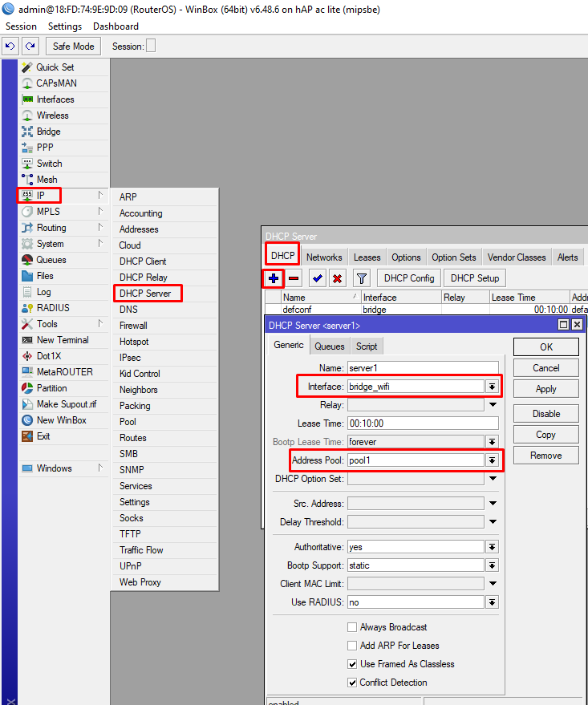588x705 pixels.
Task: Switch to the Queues tab
Action: coord(330,346)
